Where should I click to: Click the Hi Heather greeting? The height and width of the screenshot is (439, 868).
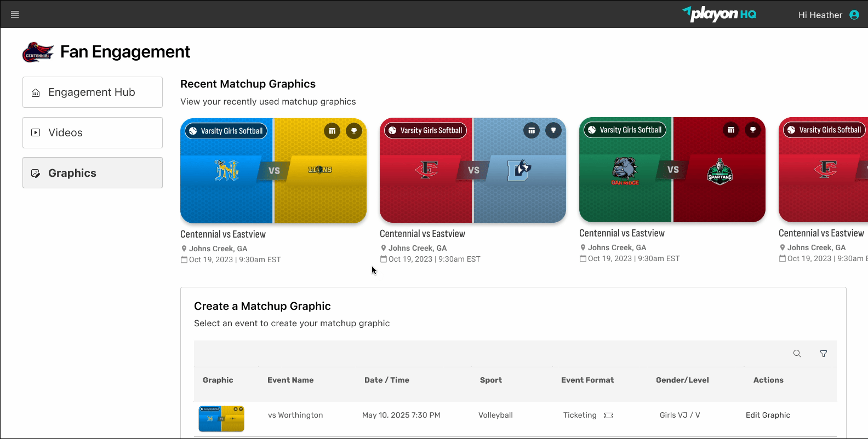point(820,15)
